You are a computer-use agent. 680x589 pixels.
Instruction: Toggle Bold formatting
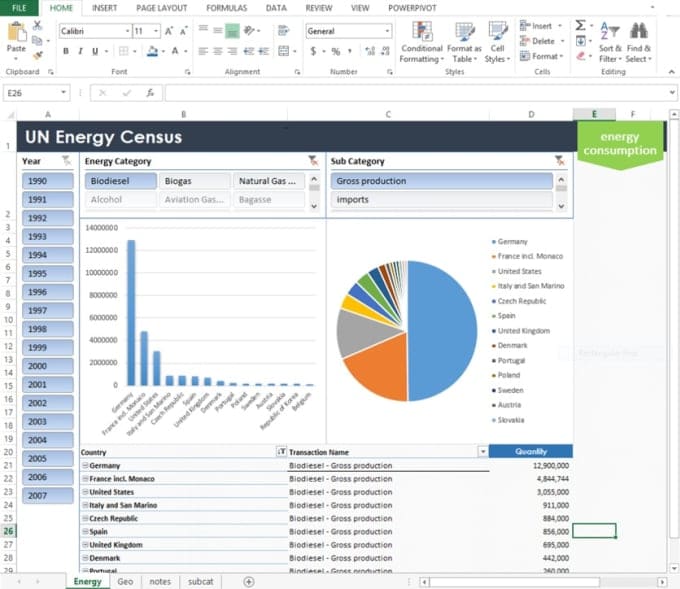[66, 51]
